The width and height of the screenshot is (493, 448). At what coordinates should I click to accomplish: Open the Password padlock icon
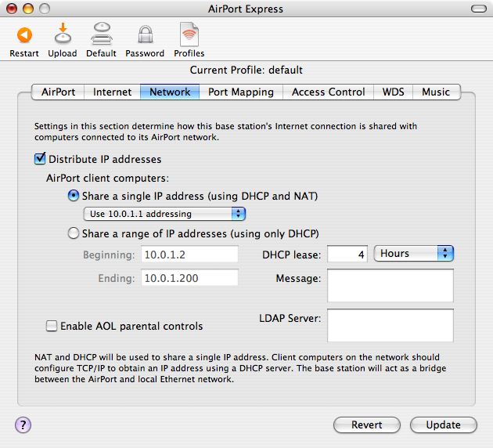point(145,36)
